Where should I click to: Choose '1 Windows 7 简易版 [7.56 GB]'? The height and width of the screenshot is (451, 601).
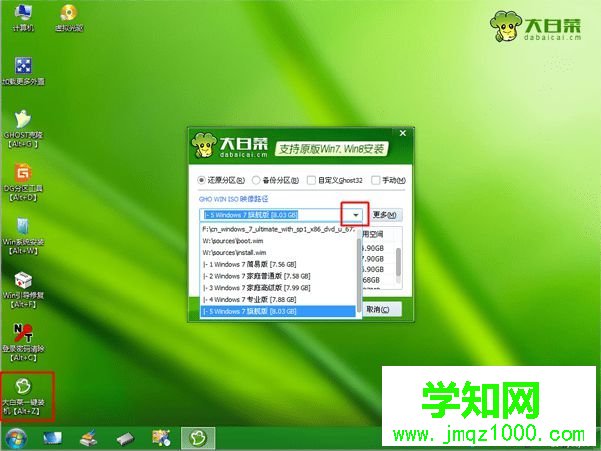click(x=278, y=264)
